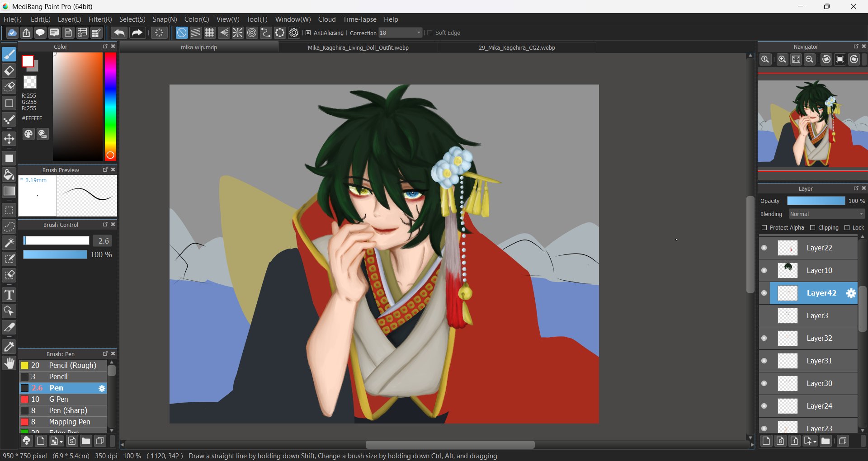Create a new layer in Layer panel
Viewport: 868px width, 461px height.
(x=766, y=441)
